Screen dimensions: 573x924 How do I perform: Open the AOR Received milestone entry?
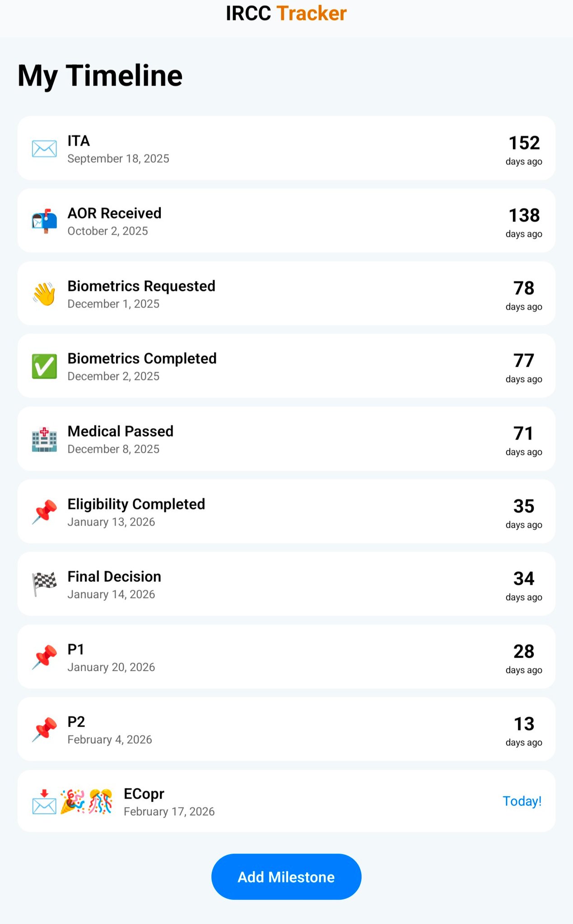click(286, 221)
